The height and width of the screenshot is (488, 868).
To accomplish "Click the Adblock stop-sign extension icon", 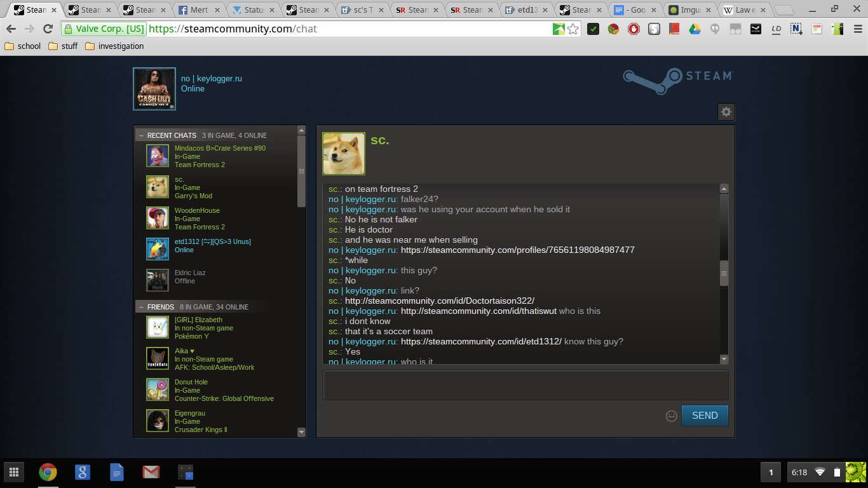I will (x=634, y=29).
